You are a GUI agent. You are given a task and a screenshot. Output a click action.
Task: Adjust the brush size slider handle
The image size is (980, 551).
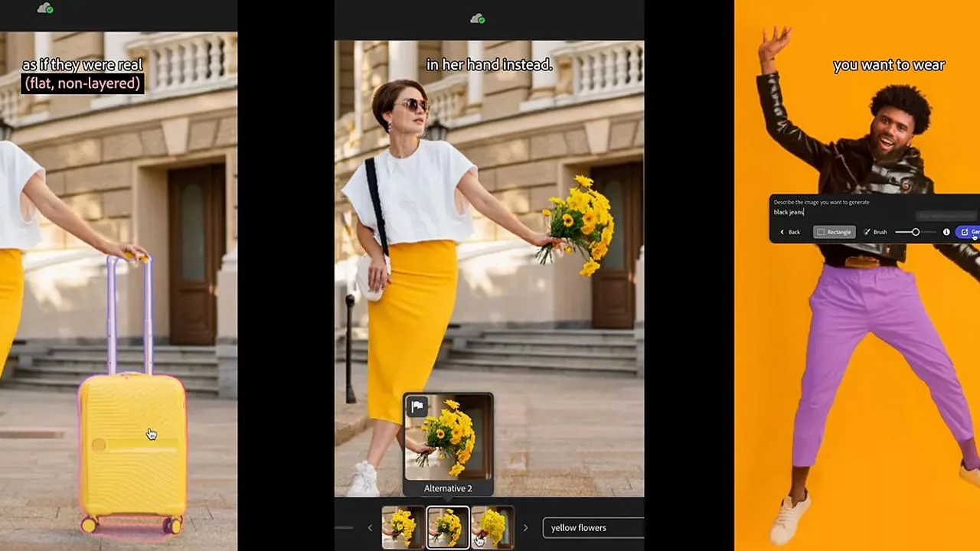(x=916, y=231)
